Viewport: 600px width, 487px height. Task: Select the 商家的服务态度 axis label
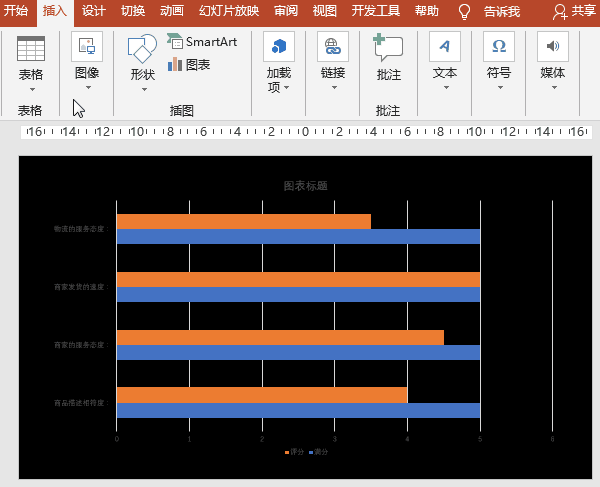tap(82, 345)
